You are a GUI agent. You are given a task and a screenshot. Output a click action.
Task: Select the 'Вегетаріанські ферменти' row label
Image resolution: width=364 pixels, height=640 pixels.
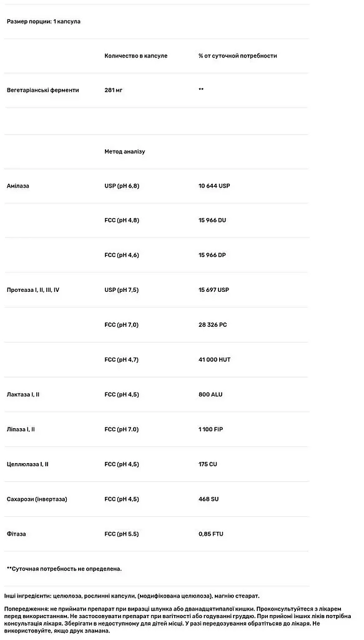click(43, 90)
